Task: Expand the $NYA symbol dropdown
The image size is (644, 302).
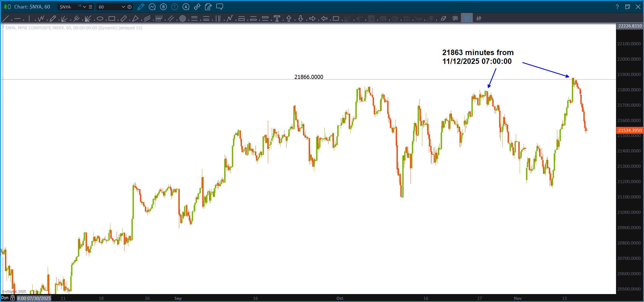Action: [85, 7]
